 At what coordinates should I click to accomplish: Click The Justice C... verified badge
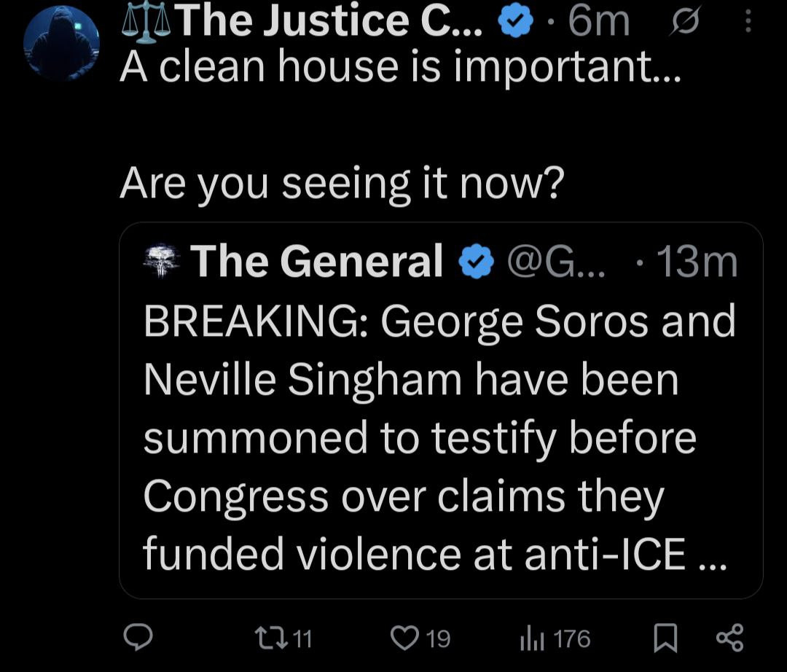[513, 22]
